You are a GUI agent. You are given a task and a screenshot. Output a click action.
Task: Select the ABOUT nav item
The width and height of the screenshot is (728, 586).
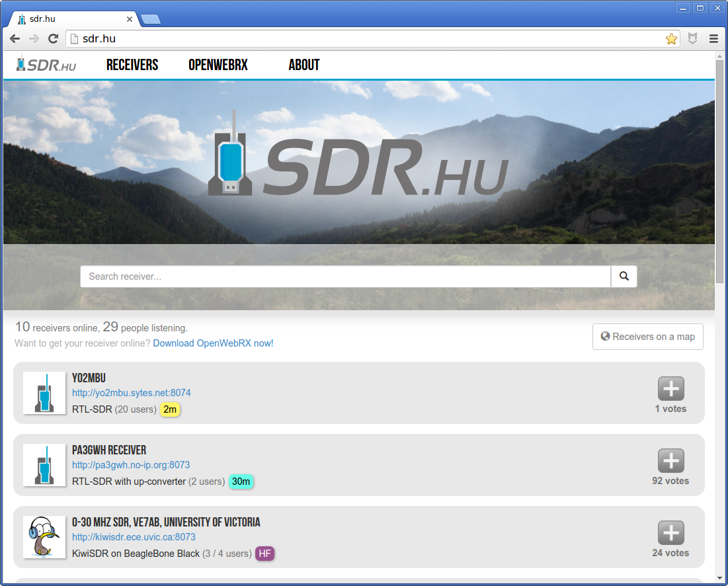coord(303,65)
